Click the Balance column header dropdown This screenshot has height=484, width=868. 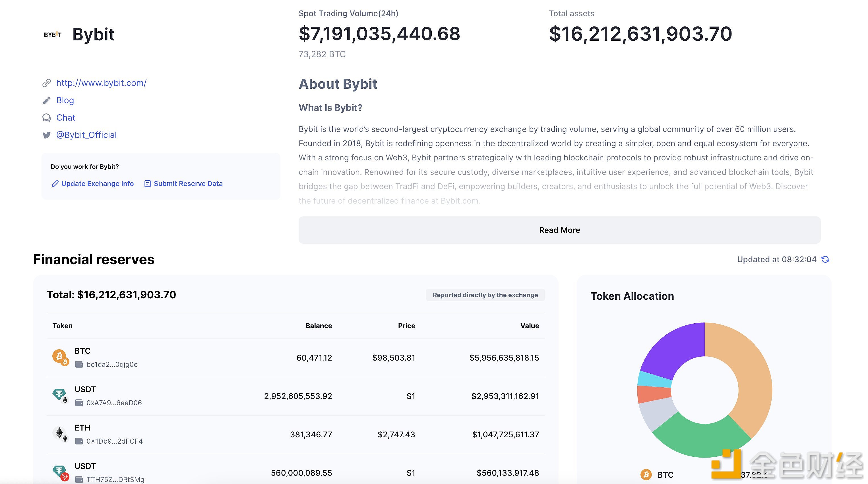[318, 325]
